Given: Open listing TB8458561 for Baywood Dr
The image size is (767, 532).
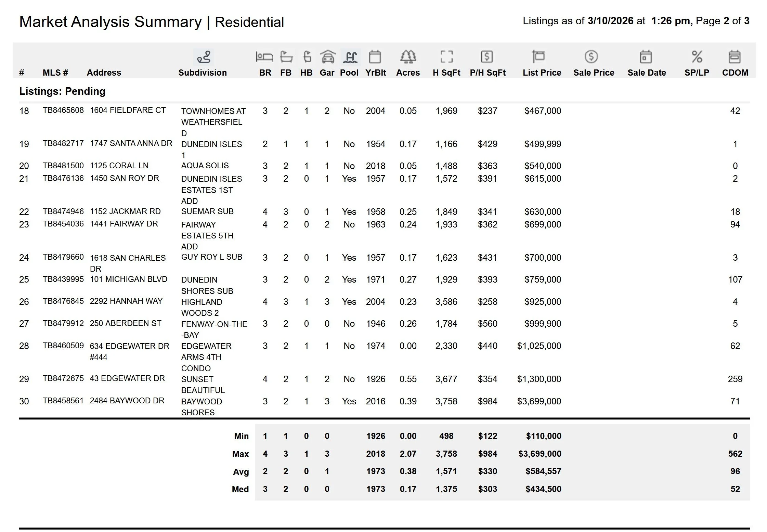Looking at the screenshot, I should [x=63, y=401].
